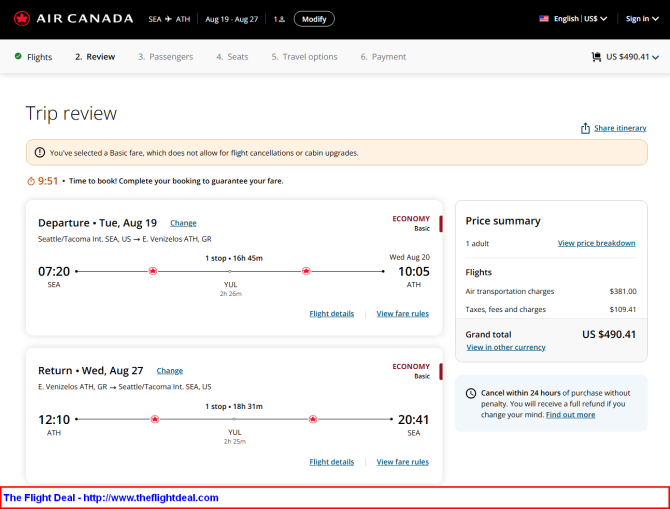Click the Air Canada maple leaf logo
Image resolution: width=670 pixels, height=509 pixels.
22,19
